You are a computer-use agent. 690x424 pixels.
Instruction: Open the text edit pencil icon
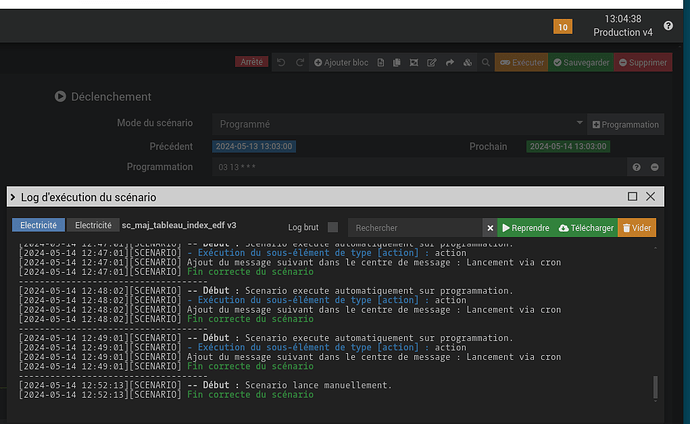click(x=432, y=62)
